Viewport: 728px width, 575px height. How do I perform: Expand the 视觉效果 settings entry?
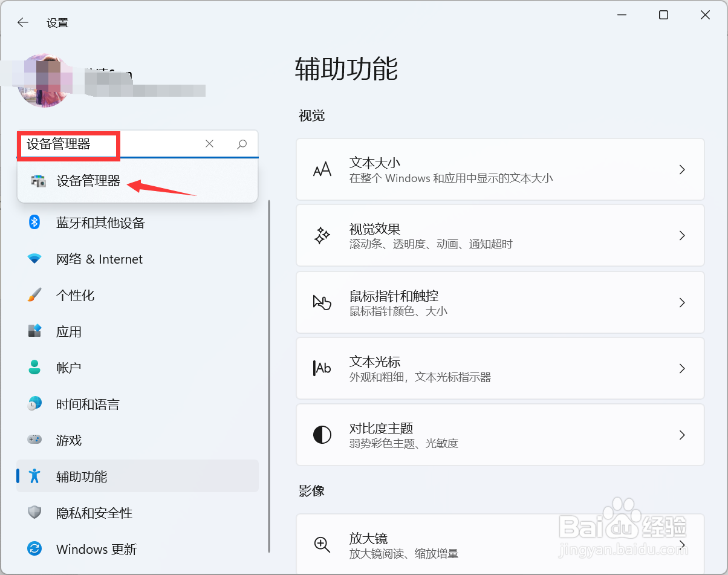click(x=682, y=235)
